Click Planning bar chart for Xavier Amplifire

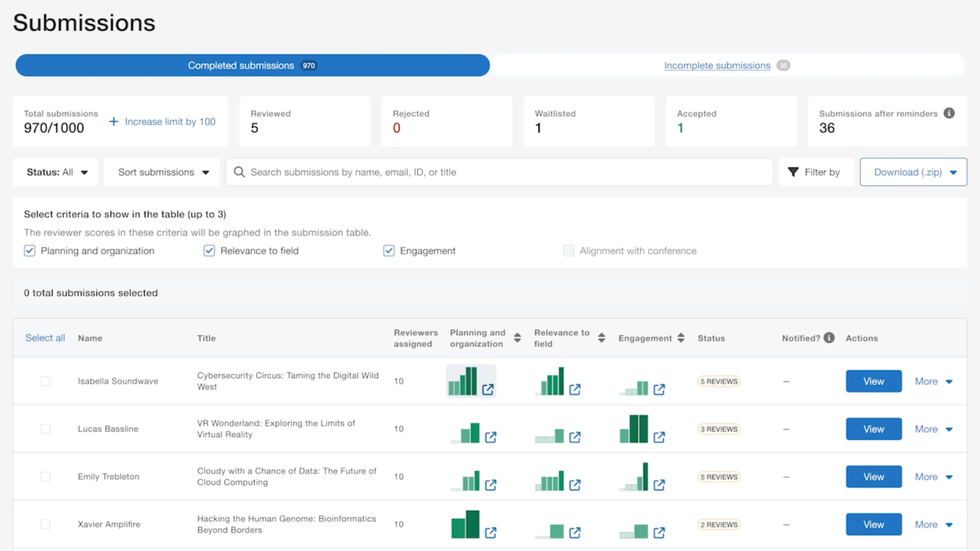[465, 524]
